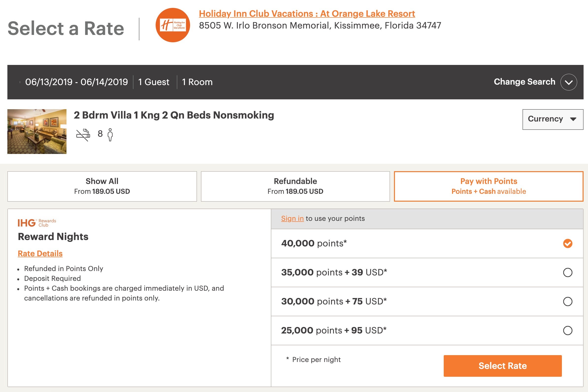Click Sign in to use points
This screenshot has width=588, height=392.
coord(292,218)
